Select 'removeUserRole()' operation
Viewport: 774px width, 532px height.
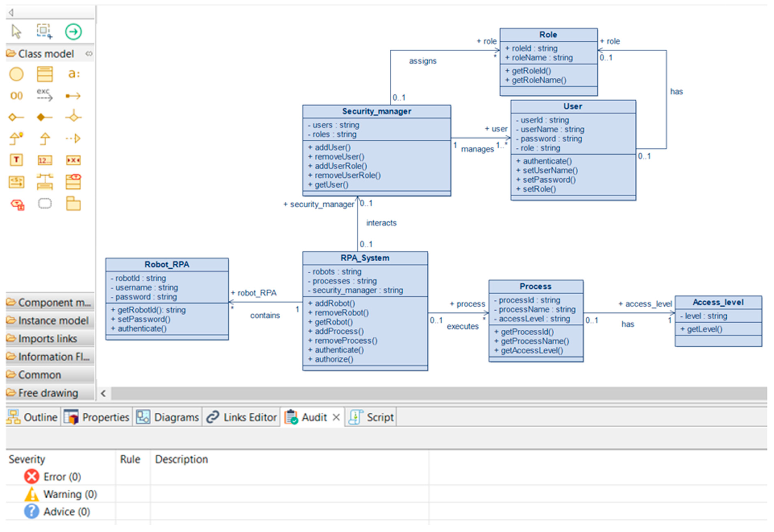coord(344,175)
